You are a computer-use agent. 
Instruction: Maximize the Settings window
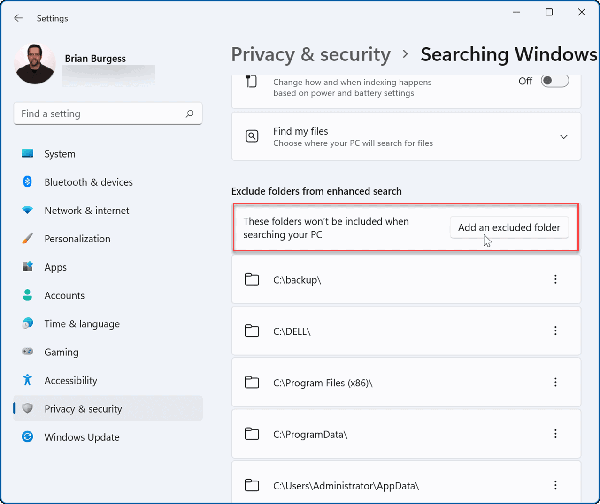[x=549, y=12]
